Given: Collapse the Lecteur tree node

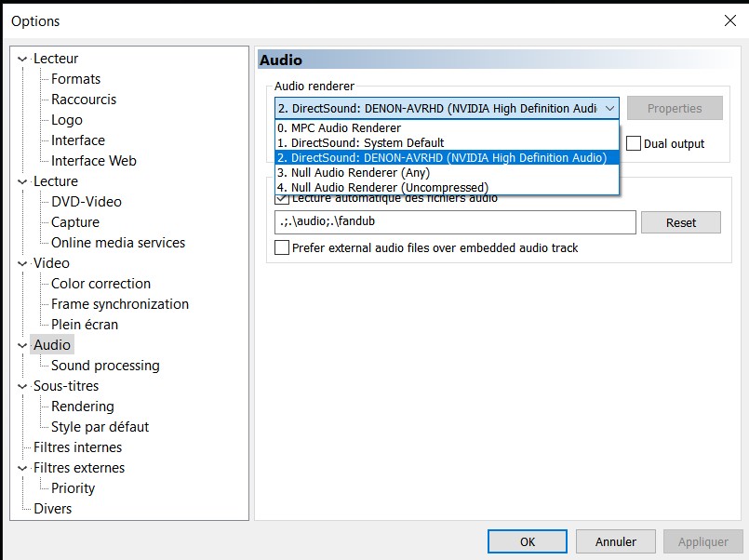Looking at the screenshot, I should point(22,59).
